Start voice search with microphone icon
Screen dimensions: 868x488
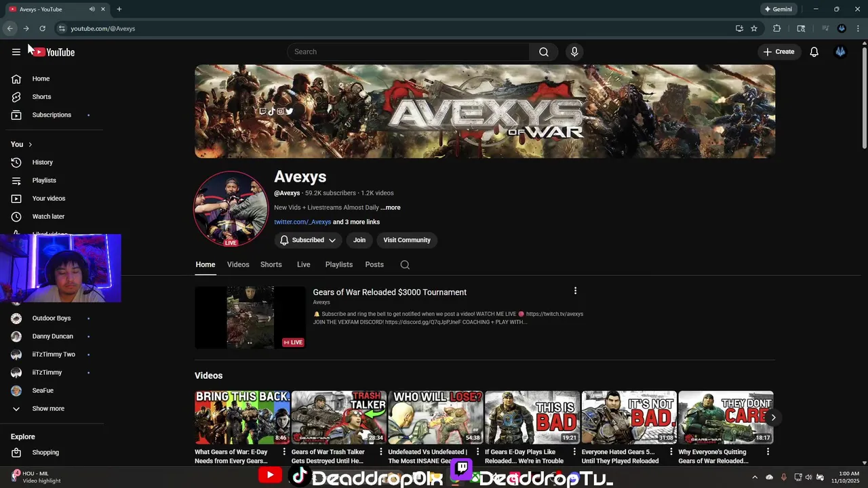pos(574,52)
